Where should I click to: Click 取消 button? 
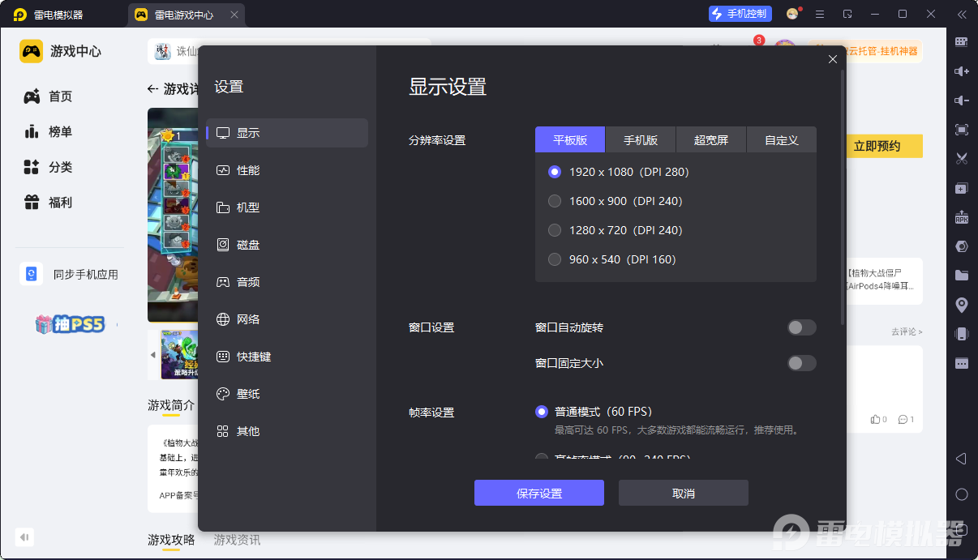684,493
